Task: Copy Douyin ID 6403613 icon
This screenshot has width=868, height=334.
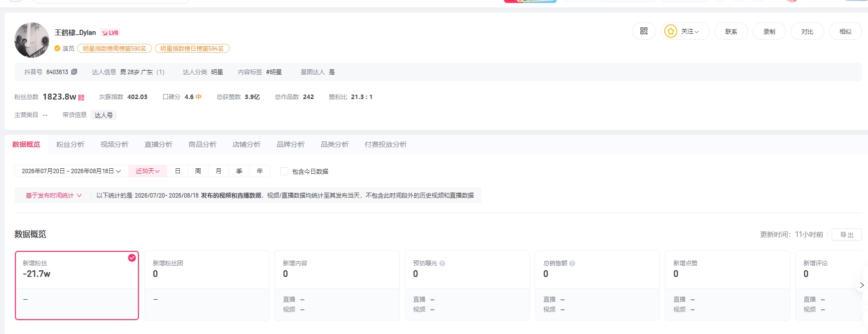Action: (74, 72)
